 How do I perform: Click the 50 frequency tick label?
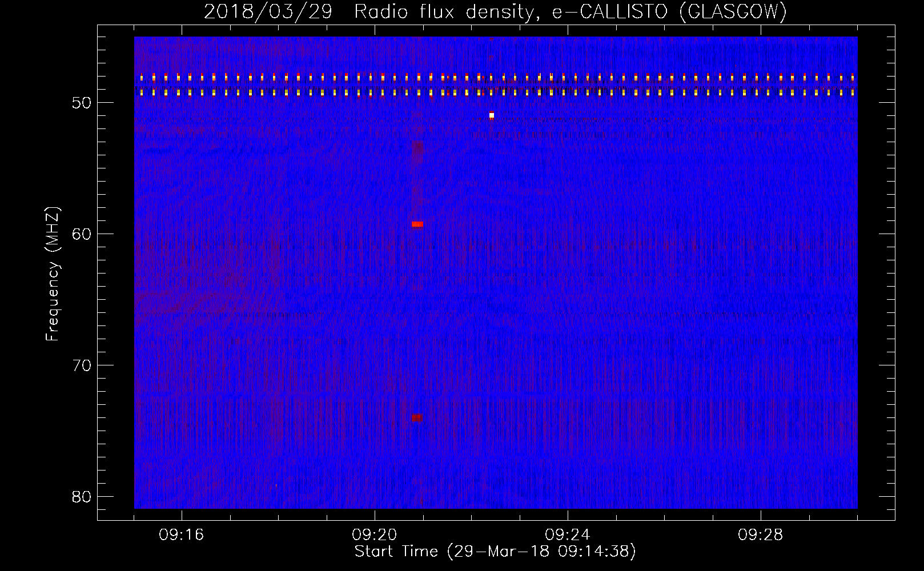point(82,103)
